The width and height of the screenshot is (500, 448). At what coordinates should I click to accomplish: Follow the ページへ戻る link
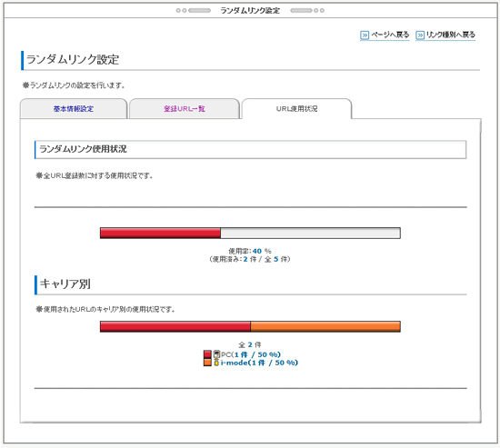click(x=390, y=35)
